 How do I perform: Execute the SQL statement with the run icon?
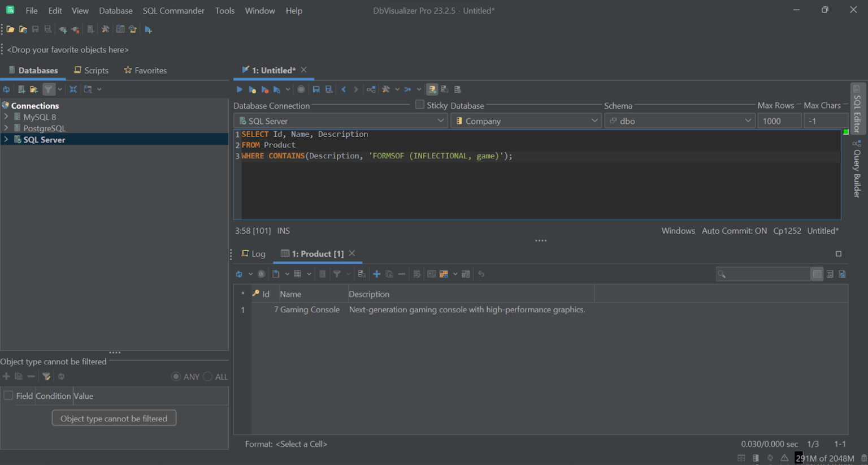point(239,89)
